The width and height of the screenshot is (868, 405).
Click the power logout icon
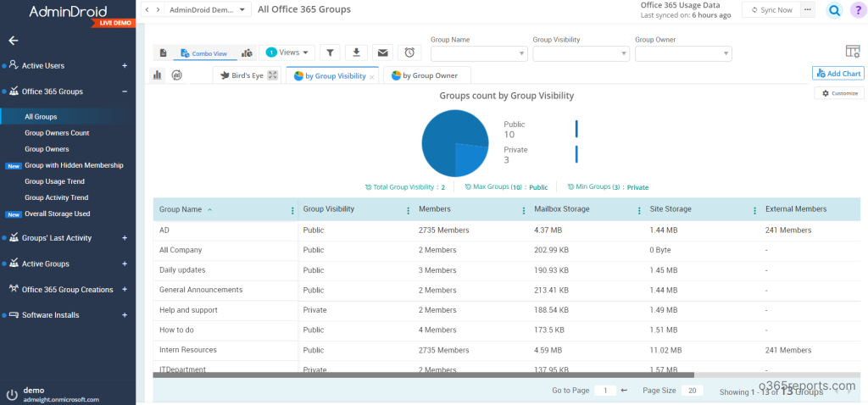[12, 395]
